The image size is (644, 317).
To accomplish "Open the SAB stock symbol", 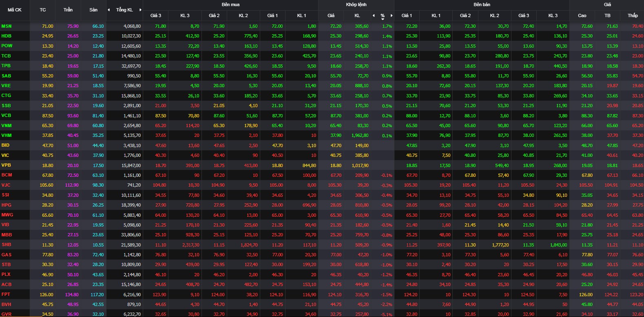I will 7,76.
